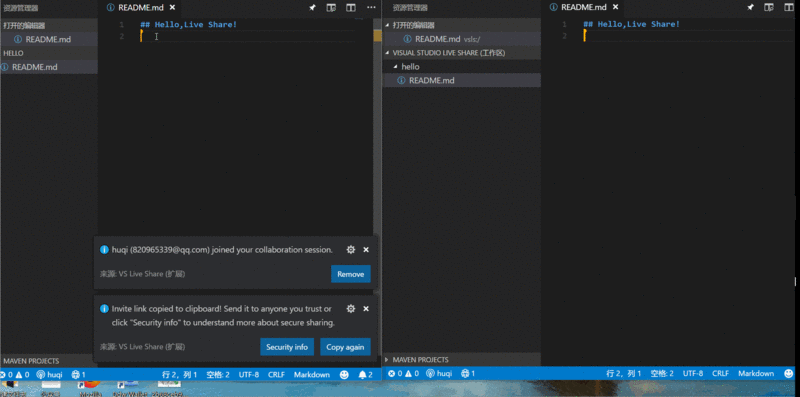Open settings gear on the 'joined your collaboration session' notification
Viewport: 800px width, 397px height.
click(x=351, y=250)
